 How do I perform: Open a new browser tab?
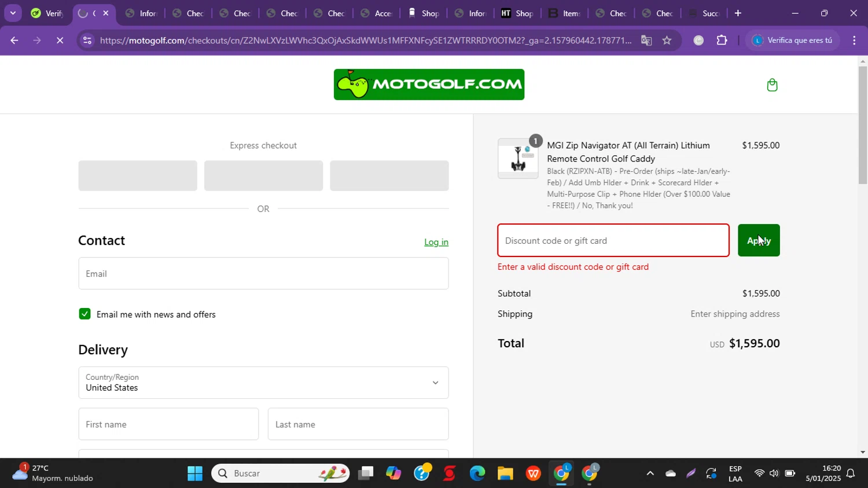pyautogui.click(x=738, y=13)
